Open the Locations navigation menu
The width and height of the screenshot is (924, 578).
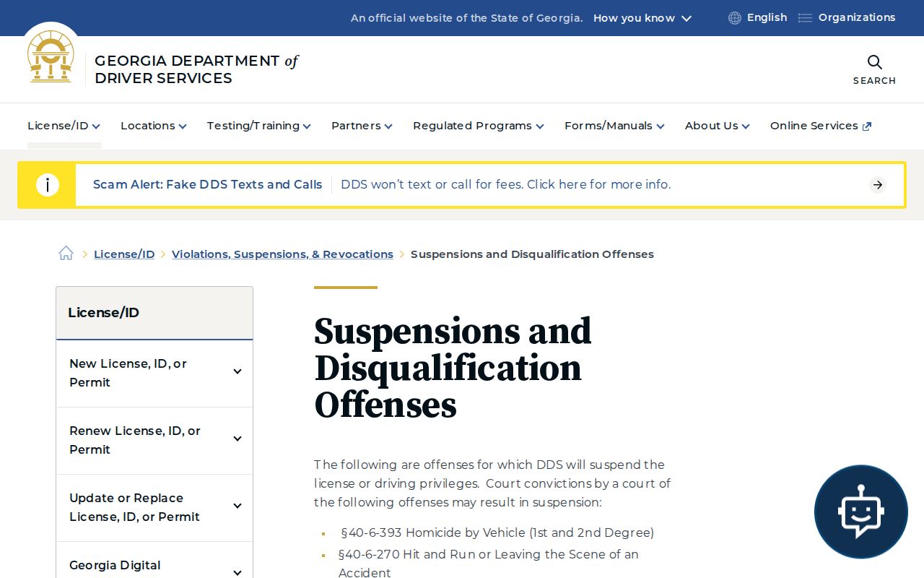click(x=154, y=126)
